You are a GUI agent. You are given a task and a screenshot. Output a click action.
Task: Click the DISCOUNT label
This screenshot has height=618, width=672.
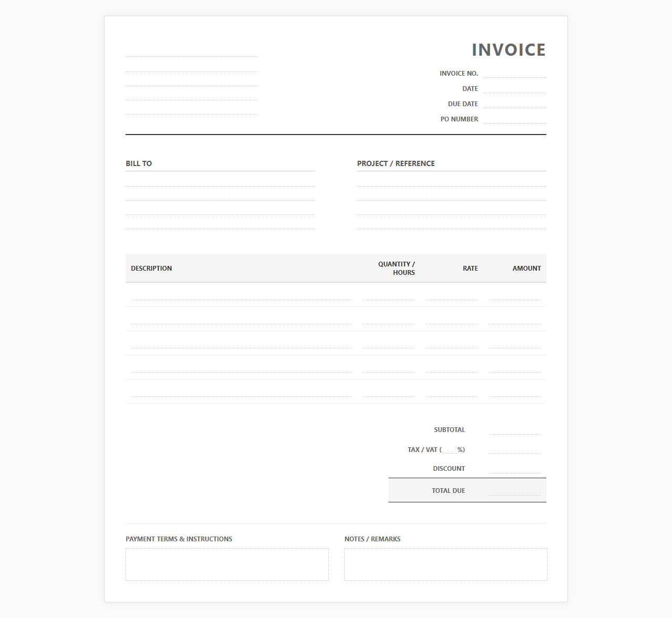click(x=449, y=468)
